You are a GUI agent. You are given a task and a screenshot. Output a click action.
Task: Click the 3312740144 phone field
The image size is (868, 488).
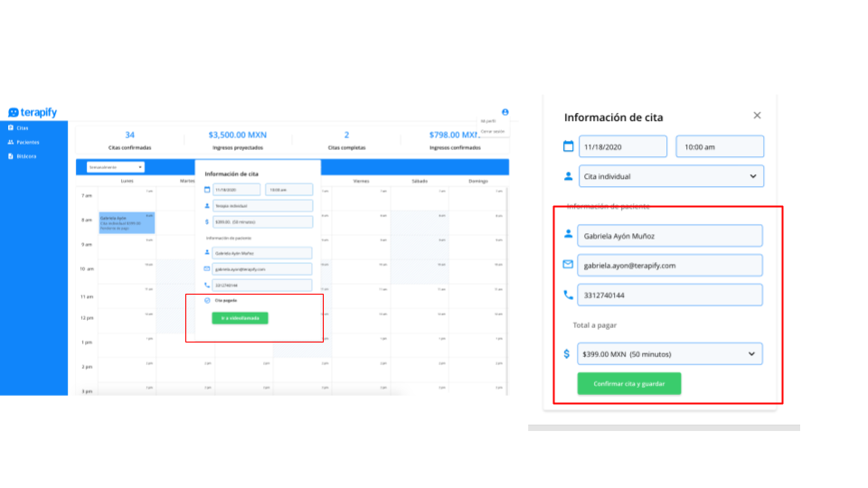[670, 295]
